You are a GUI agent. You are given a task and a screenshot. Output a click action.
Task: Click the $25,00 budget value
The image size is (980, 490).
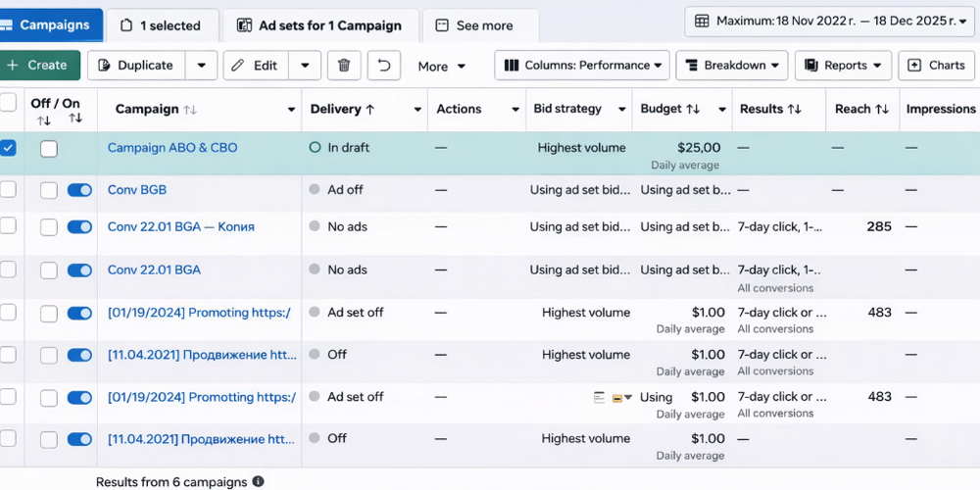pyautogui.click(x=699, y=148)
